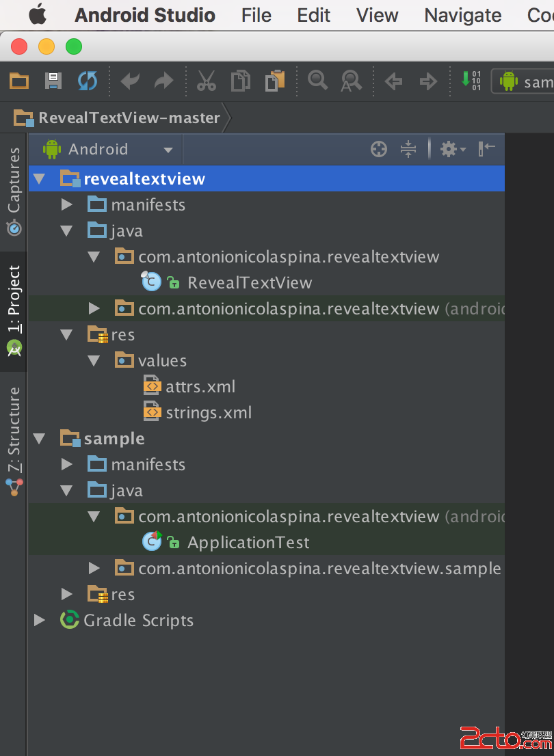Click the Open folder toolbar icon

tap(19, 81)
